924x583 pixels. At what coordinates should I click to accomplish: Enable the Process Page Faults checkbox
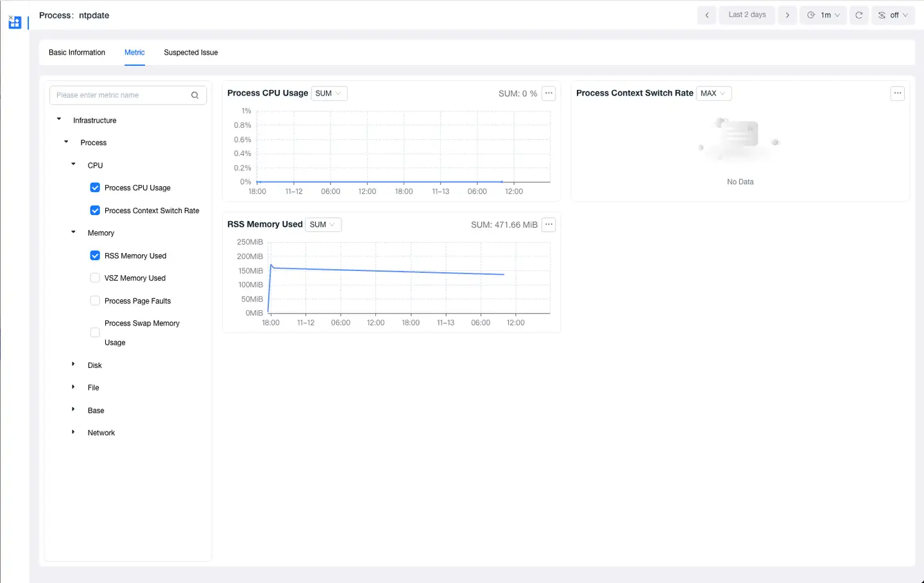(95, 300)
